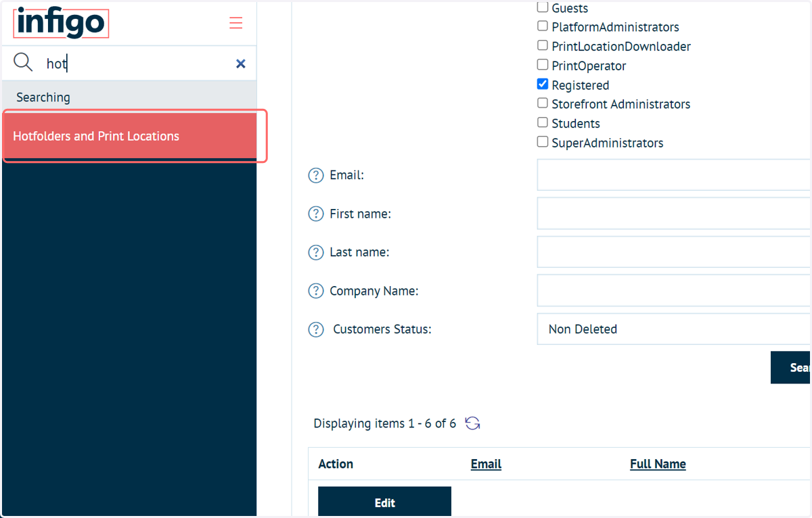Screen dimensions: 812x518
Task: Sort by the Email column header
Action: point(486,464)
